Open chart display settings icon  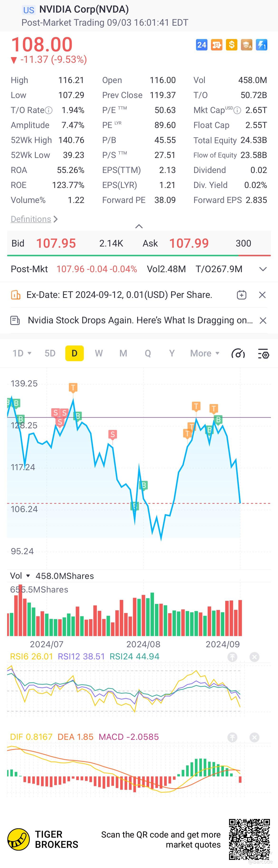(263, 354)
